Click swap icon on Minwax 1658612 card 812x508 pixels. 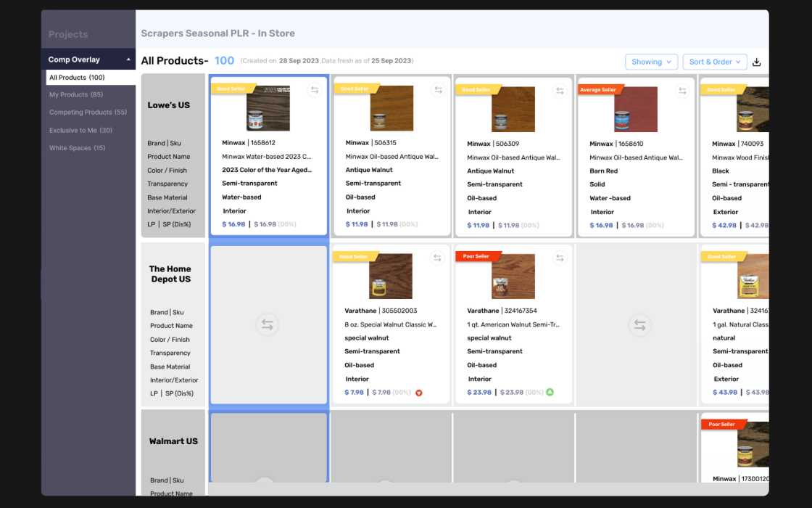tap(315, 90)
